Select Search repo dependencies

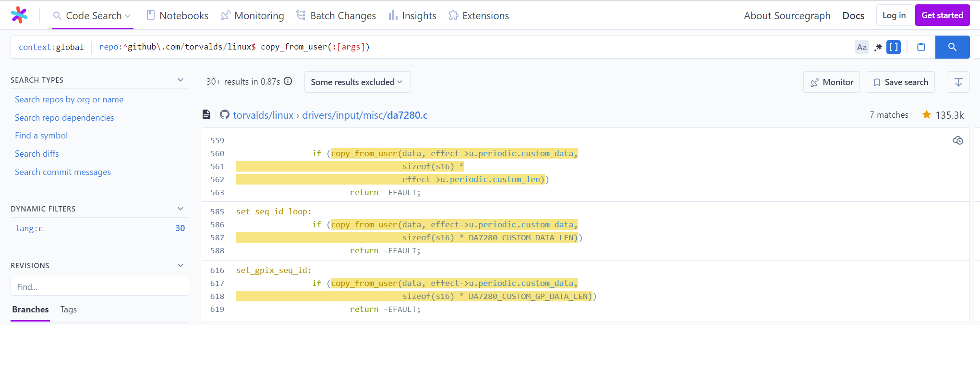(x=64, y=118)
